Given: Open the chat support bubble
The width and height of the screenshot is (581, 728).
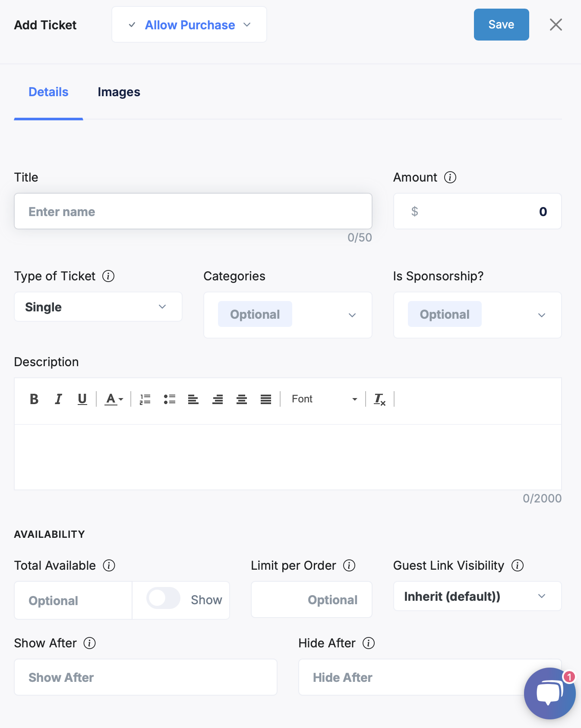Looking at the screenshot, I should [x=549, y=693].
